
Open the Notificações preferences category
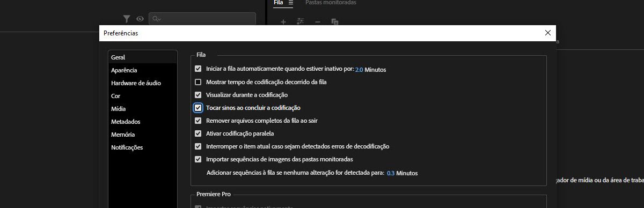[x=143, y=147]
